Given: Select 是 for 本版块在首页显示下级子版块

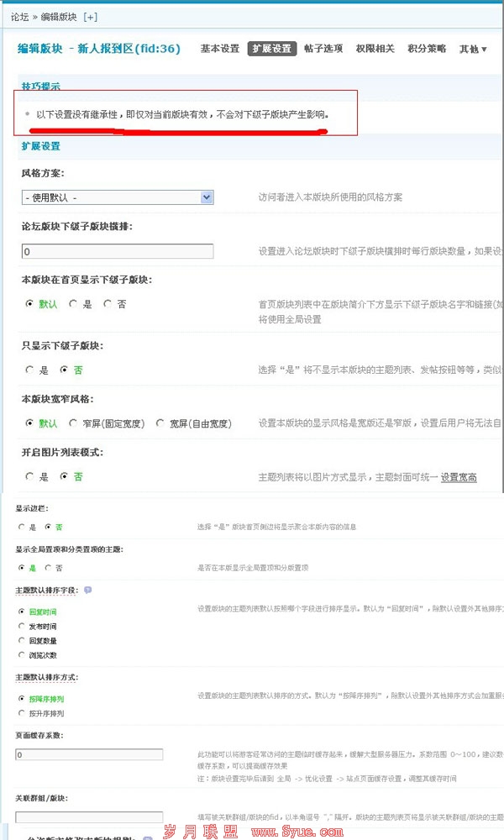Looking at the screenshot, I should coord(74,304).
